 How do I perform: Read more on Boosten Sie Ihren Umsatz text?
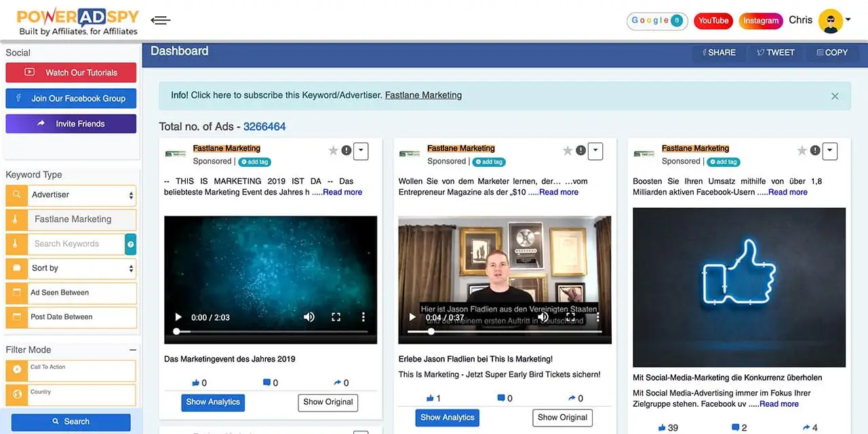tap(788, 192)
